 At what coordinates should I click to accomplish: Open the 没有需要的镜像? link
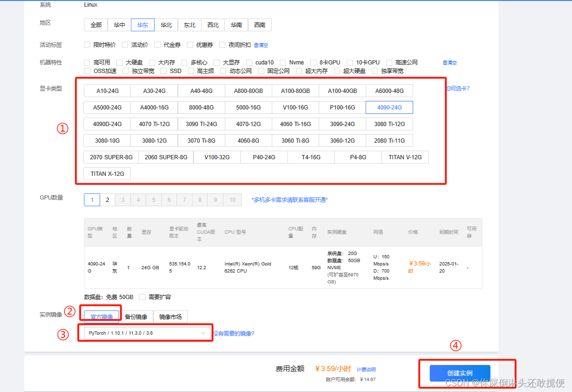(x=233, y=334)
